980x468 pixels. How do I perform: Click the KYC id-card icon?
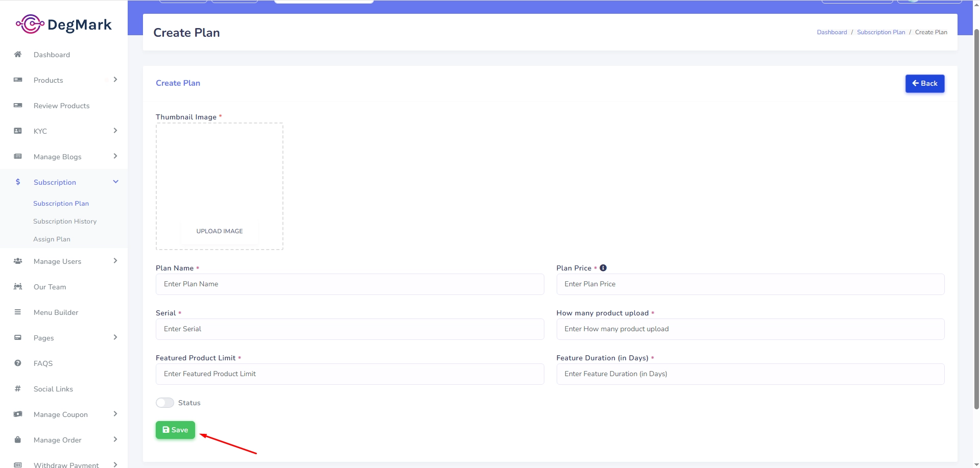18,131
